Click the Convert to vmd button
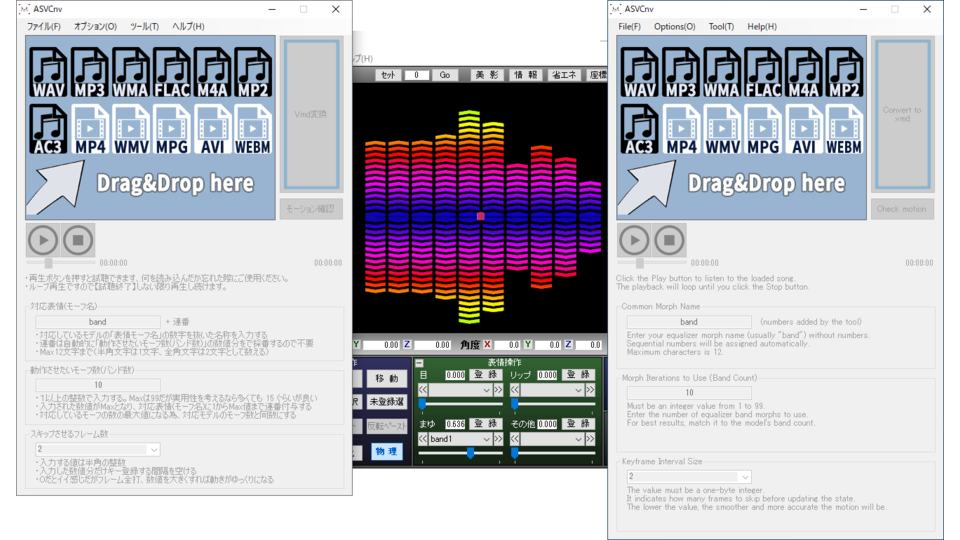Screen dimensions: 960x540 tap(902, 114)
